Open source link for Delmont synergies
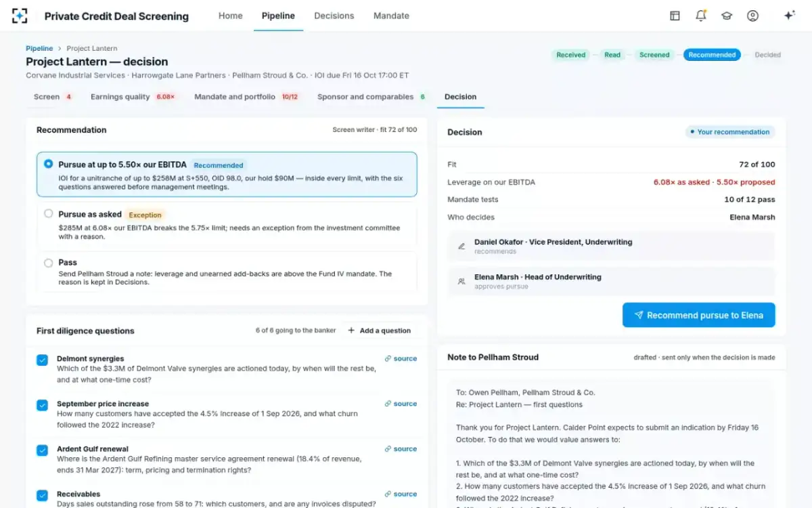The image size is (812, 508). [x=401, y=359]
